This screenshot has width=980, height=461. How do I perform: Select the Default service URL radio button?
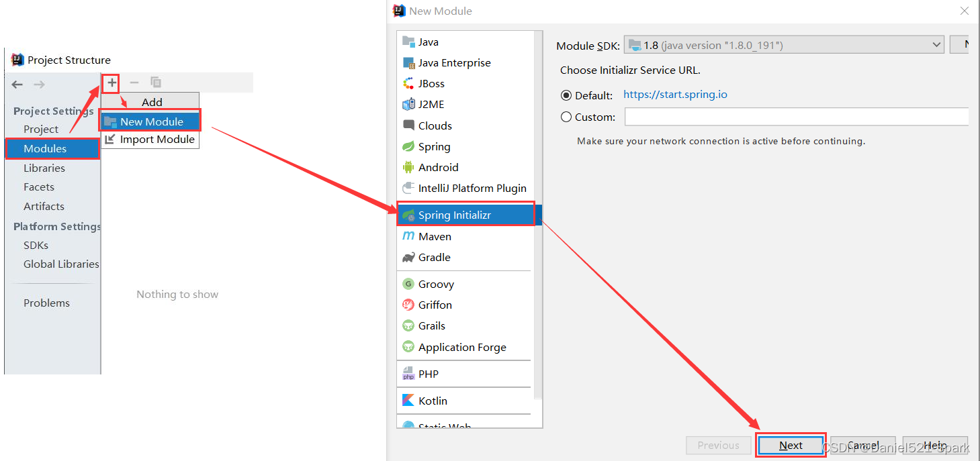pyautogui.click(x=566, y=95)
